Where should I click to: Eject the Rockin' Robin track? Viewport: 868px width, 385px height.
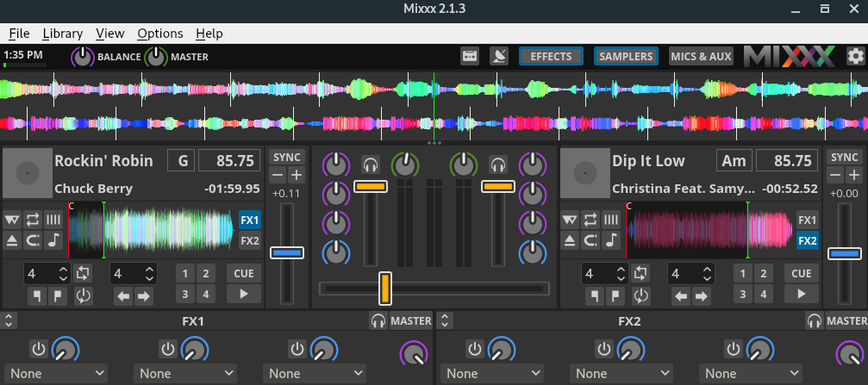pyautogui.click(x=12, y=240)
